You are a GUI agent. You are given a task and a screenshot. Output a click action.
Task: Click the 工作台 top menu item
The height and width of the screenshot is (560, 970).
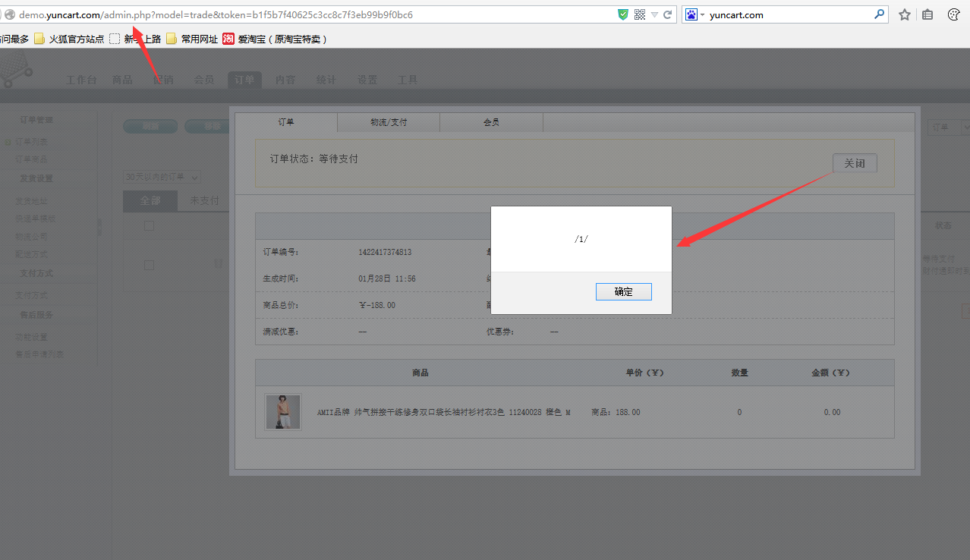[x=81, y=80]
